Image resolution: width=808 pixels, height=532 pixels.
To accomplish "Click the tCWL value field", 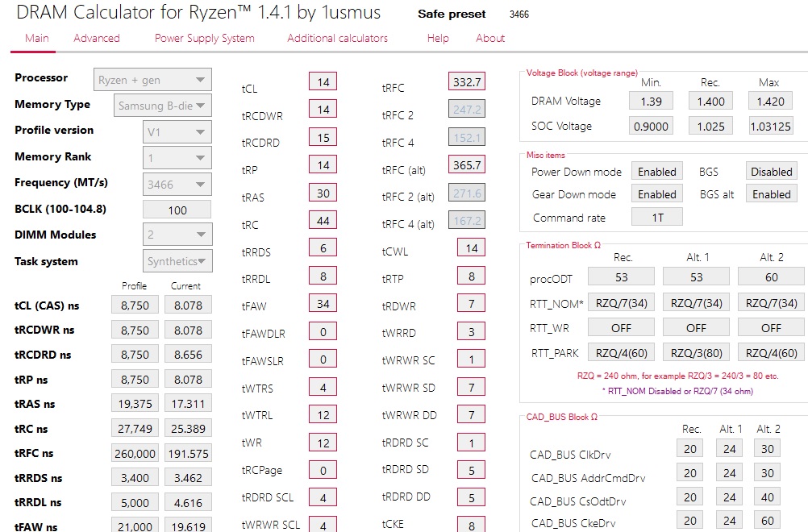I will [472, 248].
